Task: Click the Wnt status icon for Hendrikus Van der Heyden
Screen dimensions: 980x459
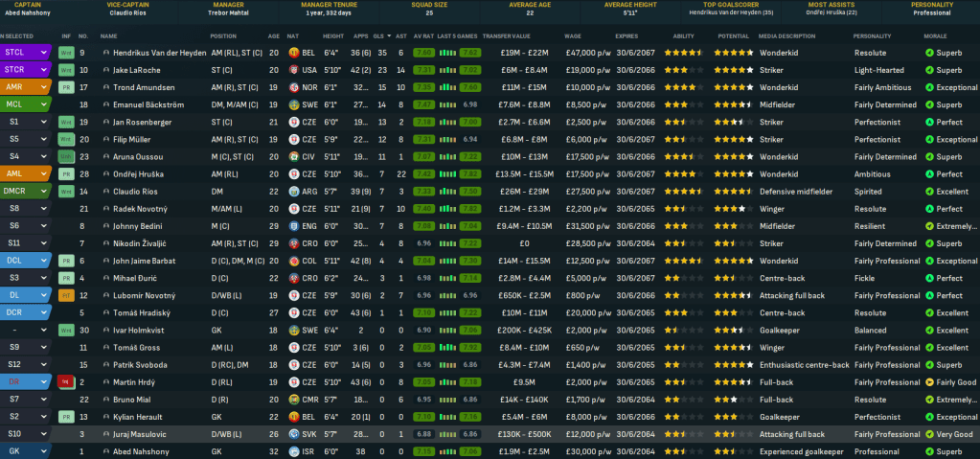Action: [x=66, y=53]
